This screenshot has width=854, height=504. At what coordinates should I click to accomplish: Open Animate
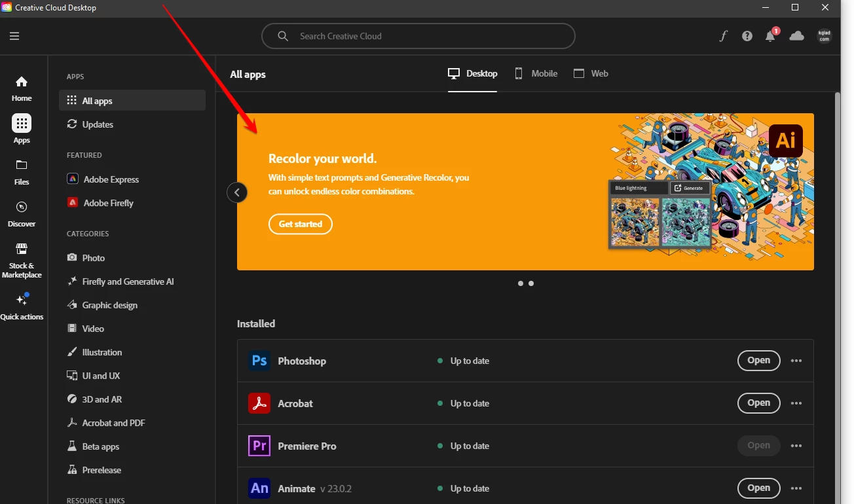[758, 488]
